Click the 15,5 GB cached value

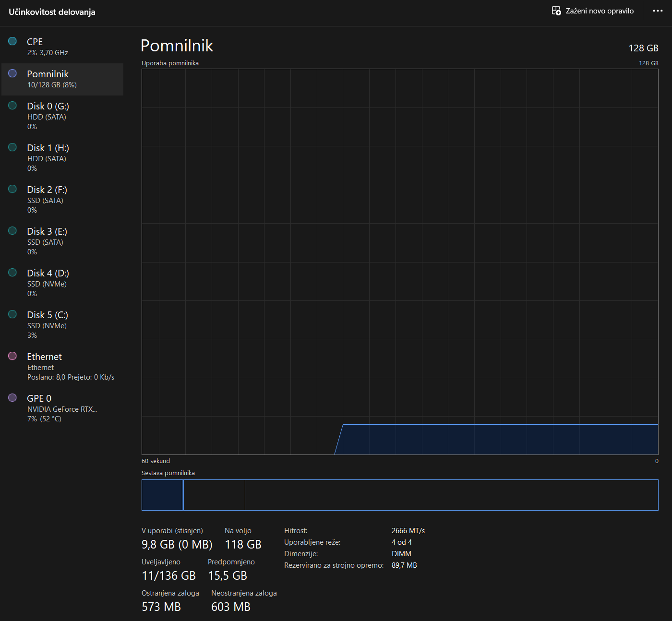coord(228,575)
